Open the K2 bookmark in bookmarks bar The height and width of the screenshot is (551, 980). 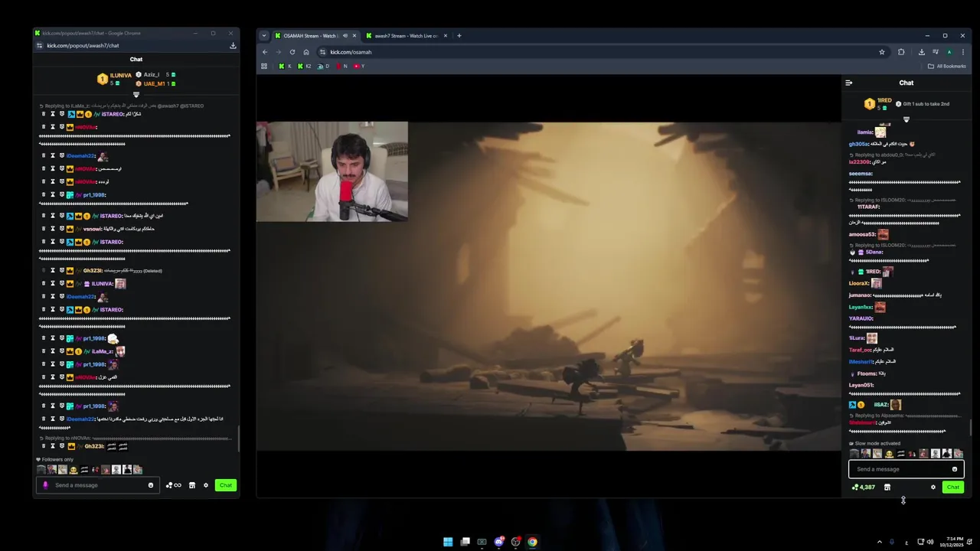[305, 67]
